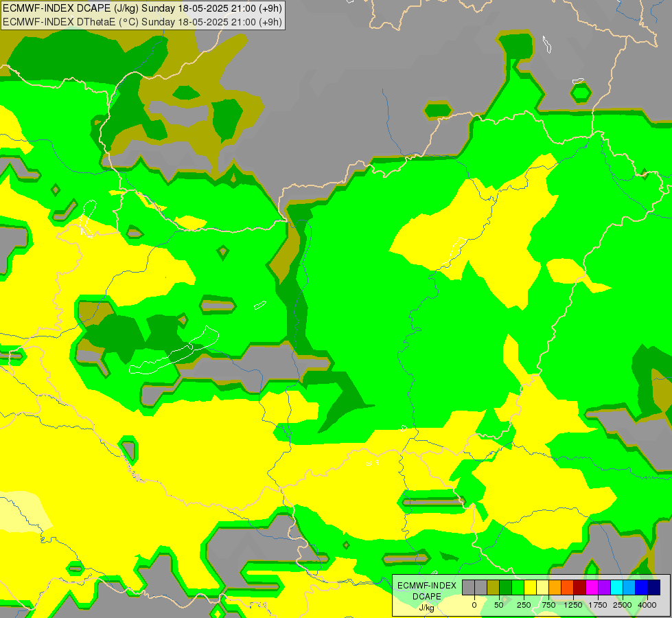Click the navy legend swatch
The height and width of the screenshot is (618, 672).
click(x=654, y=587)
